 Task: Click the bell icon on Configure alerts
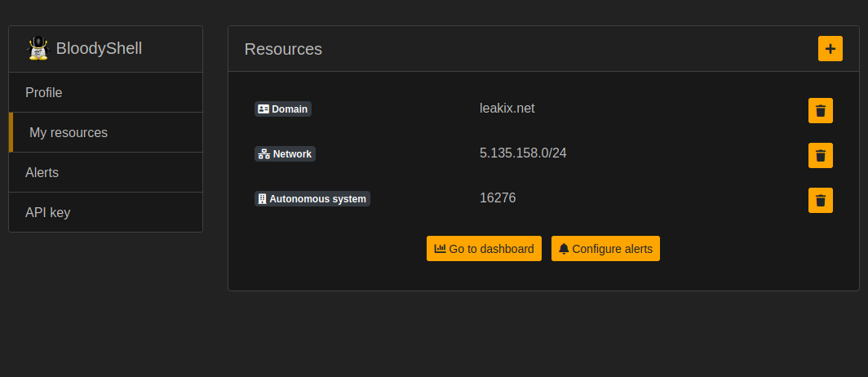click(x=564, y=249)
